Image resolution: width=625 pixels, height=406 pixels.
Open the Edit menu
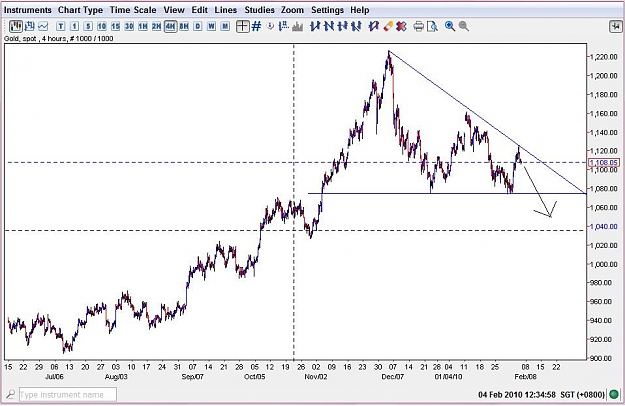click(x=199, y=10)
